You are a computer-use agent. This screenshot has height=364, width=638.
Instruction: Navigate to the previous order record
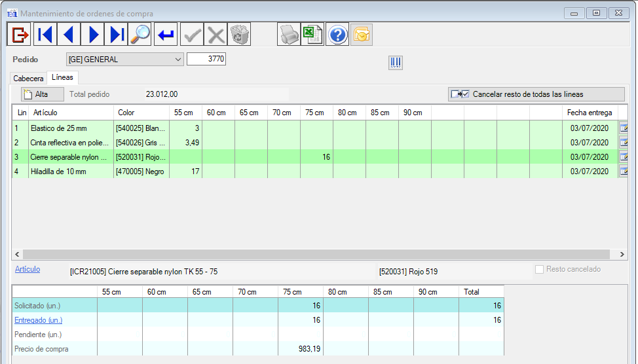tap(69, 34)
